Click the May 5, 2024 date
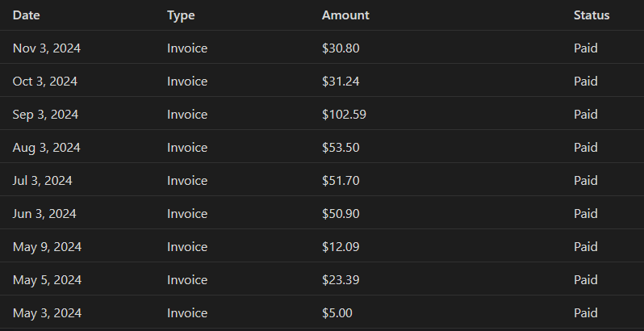The image size is (644, 331). pos(47,280)
